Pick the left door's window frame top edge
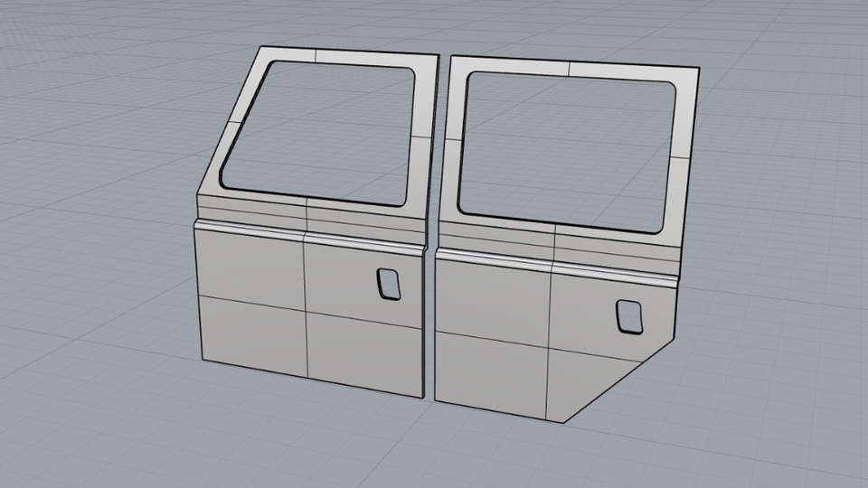This screenshot has height=488, width=868. click(x=349, y=56)
